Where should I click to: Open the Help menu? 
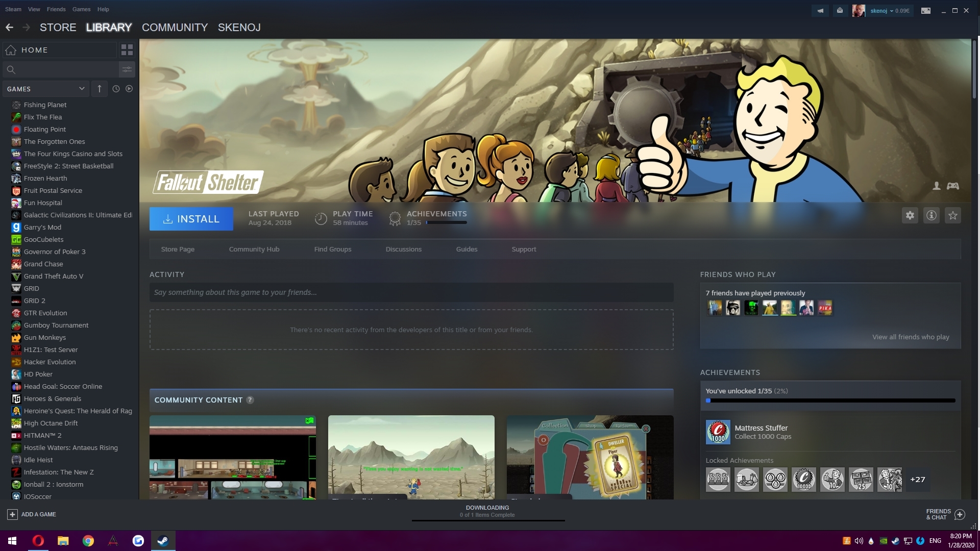(x=103, y=9)
